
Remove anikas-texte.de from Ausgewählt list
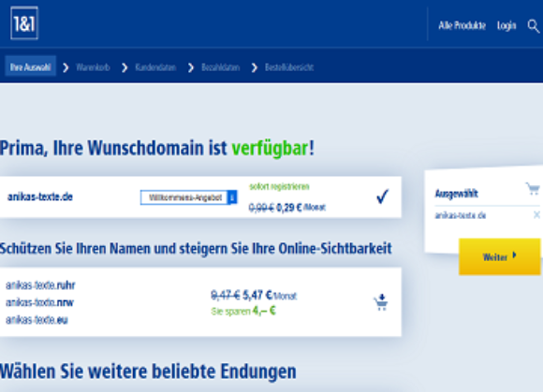(536, 215)
